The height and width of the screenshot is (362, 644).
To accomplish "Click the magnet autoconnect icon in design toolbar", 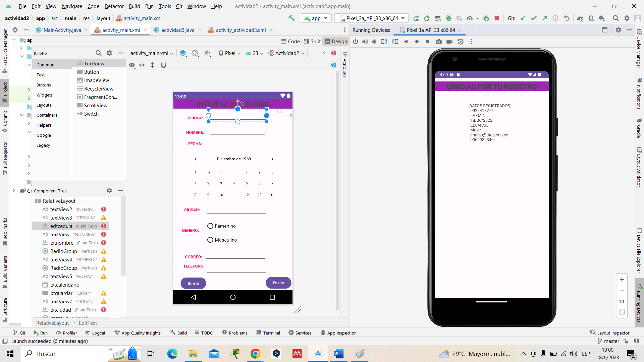I will click(x=164, y=65).
